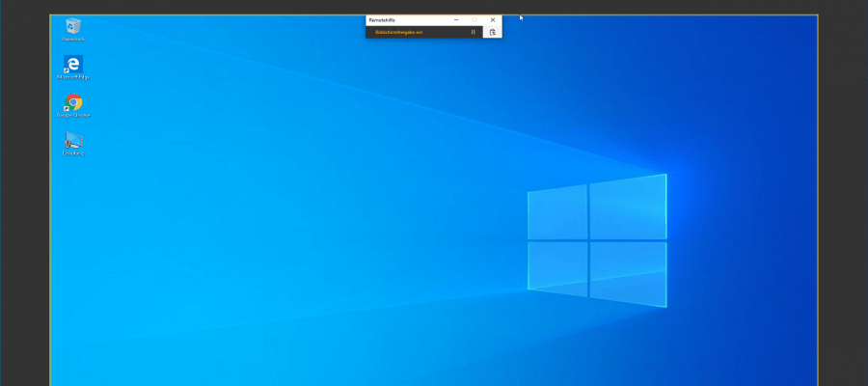
Task: Click the dark margin left of remote desktop
Action: tap(24, 193)
